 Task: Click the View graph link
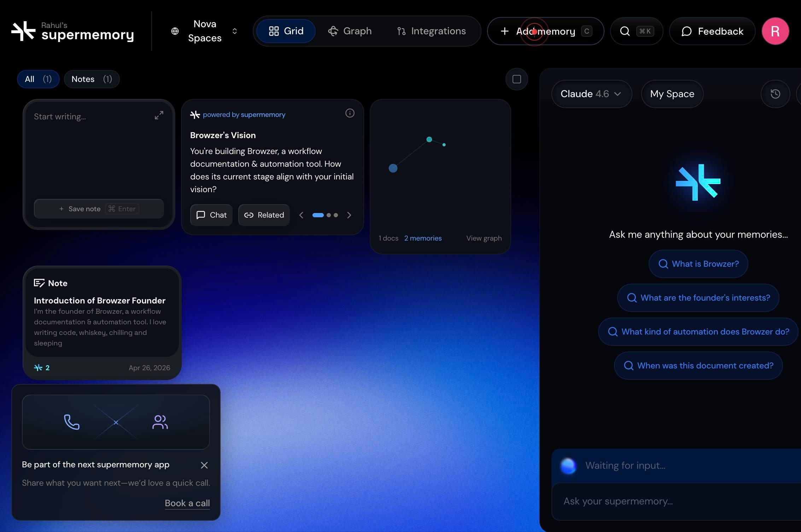pyautogui.click(x=484, y=238)
